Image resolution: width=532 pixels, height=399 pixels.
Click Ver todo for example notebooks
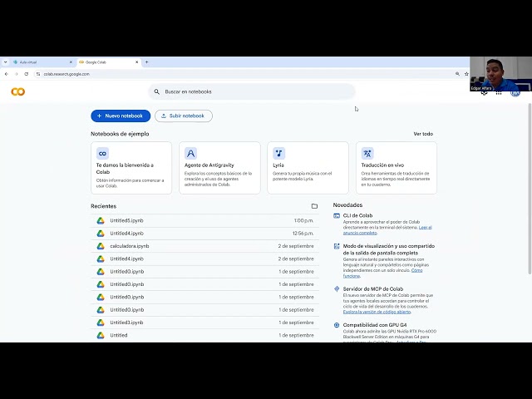[423, 134]
